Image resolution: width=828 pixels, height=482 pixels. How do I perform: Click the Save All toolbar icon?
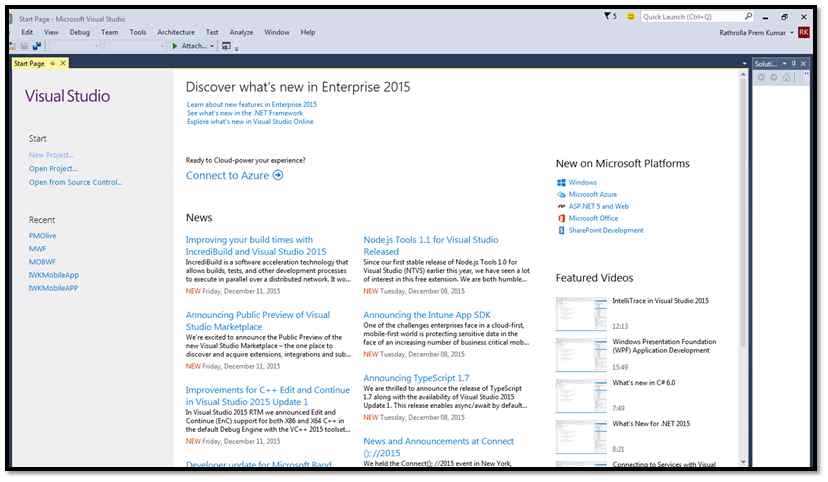(x=37, y=46)
